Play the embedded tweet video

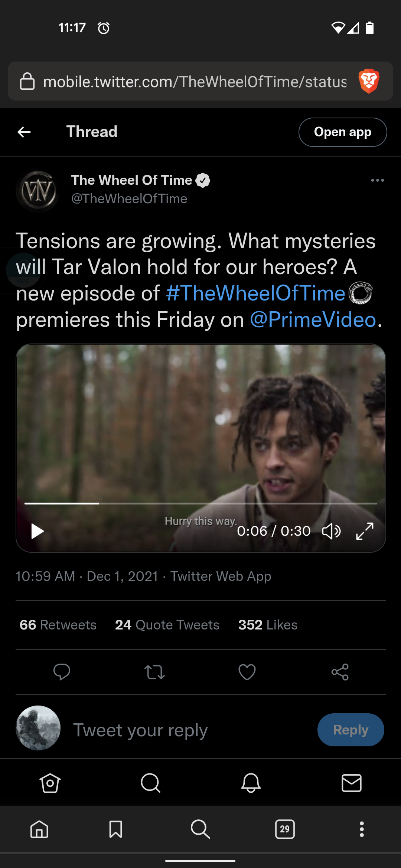pos(37,531)
